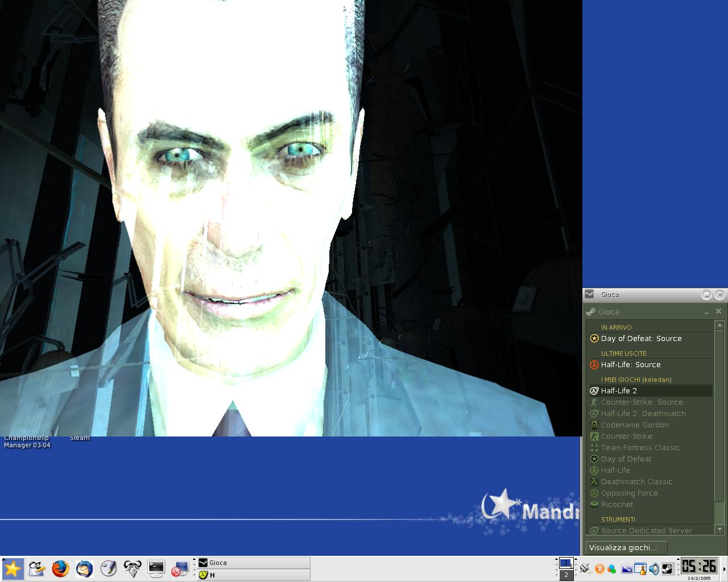Click the Counter-Strike game icon
Screen dimensions: 728x582
[x=594, y=436]
